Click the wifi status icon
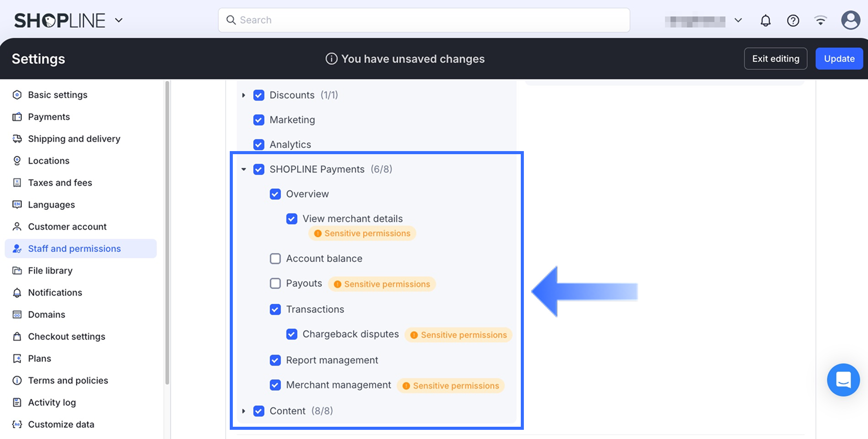 (821, 20)
